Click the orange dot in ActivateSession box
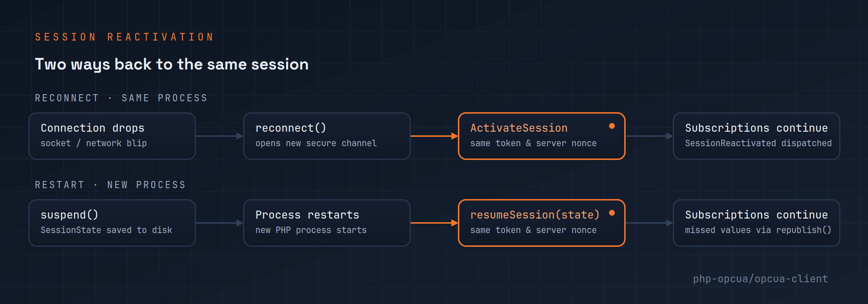This screenshot has height=304, width=868. (x=612, y=126)
